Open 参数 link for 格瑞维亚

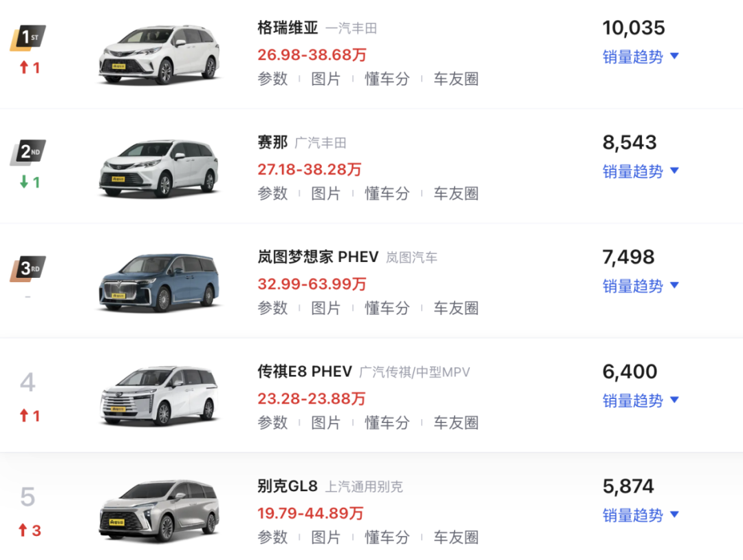pos(272,79)
